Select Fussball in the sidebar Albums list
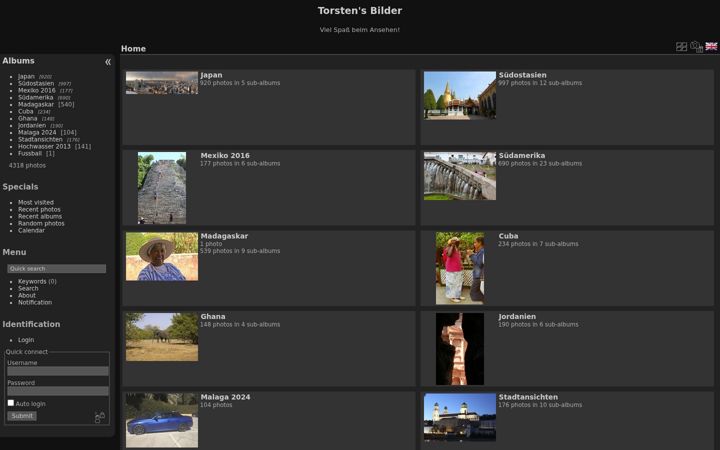 [30, 153]
